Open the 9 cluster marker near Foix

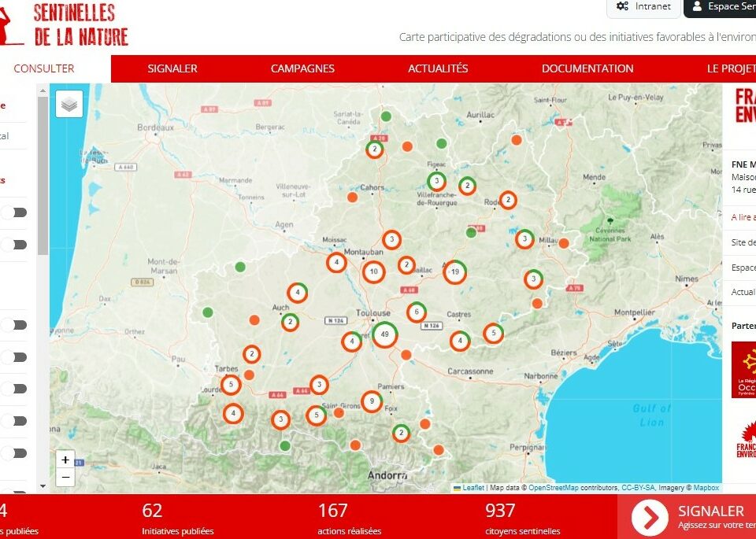pos(372,401)
